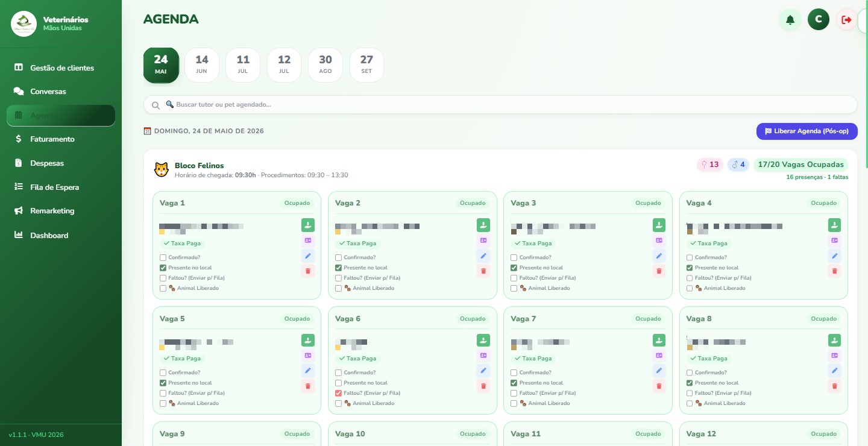
Task: Click the red logout icon
Action: [x=846, y=20]
